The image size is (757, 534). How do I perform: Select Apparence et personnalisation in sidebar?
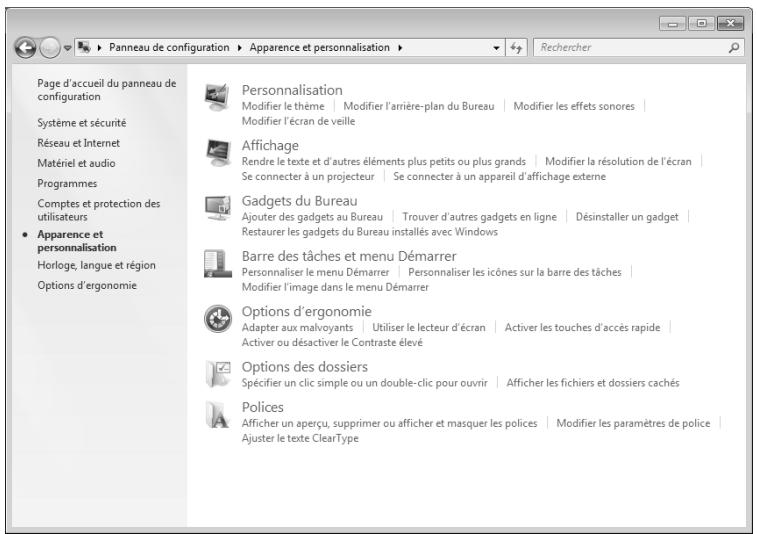tap(77, 240)
